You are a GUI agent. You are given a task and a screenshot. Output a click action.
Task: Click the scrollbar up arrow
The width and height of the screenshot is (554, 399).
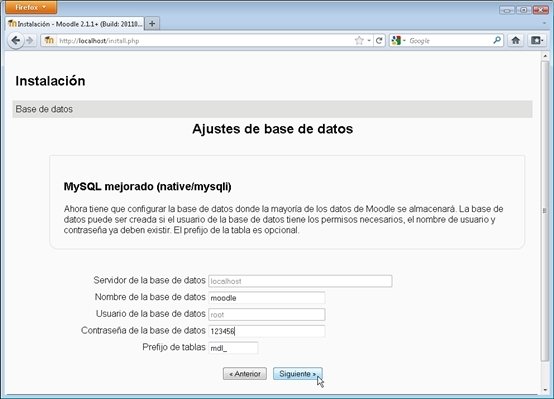(545, 56)
